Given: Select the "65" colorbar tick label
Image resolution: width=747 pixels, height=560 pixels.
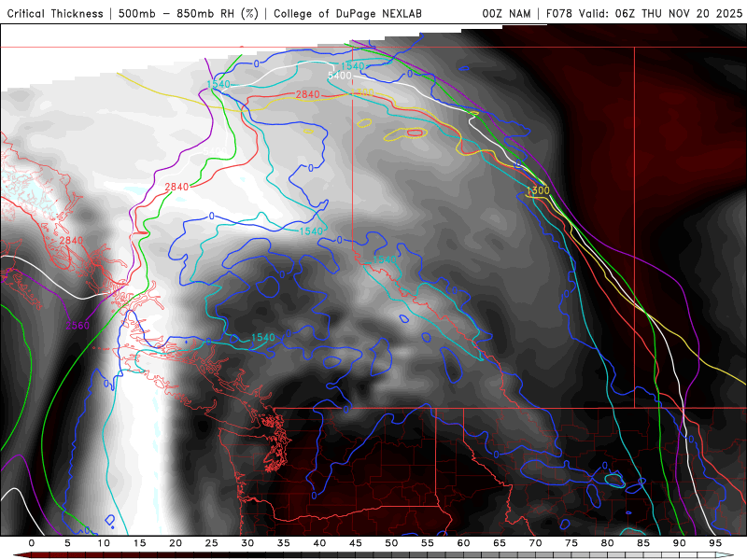Looking at the screenshot, I should 500,543.
